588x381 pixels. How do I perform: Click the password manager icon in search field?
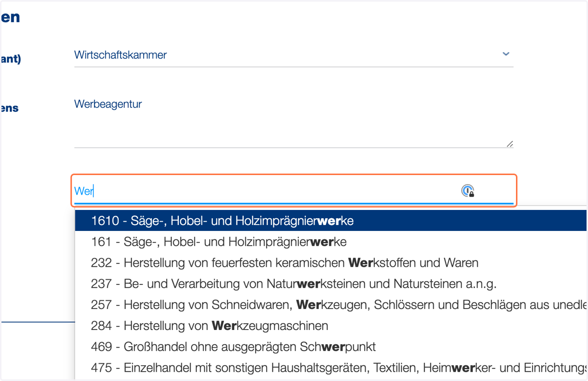point(468,191)
